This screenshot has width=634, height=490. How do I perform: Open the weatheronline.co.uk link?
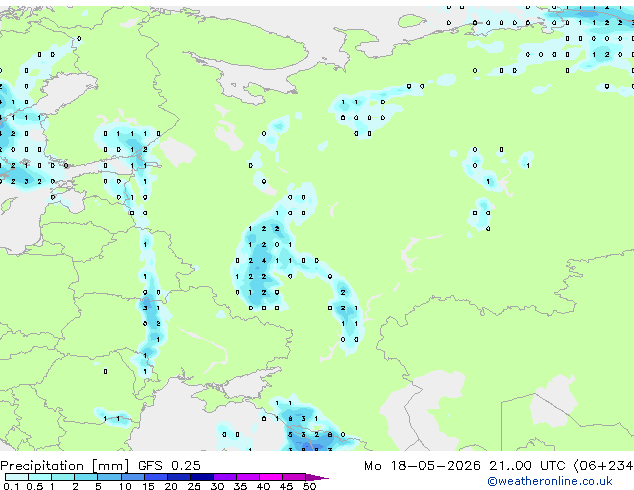(x=550, y=481)
